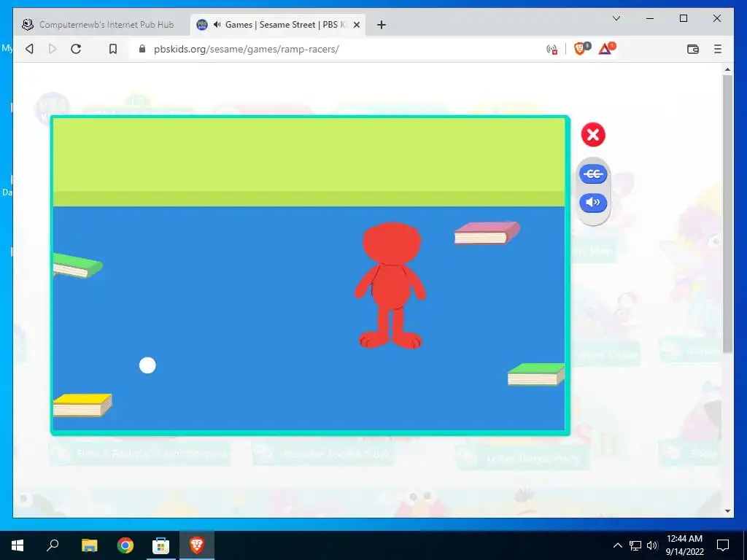The image size is (747, 560).
Task: Open the Brave Wallet icon
Action: (x=693, y=49)
